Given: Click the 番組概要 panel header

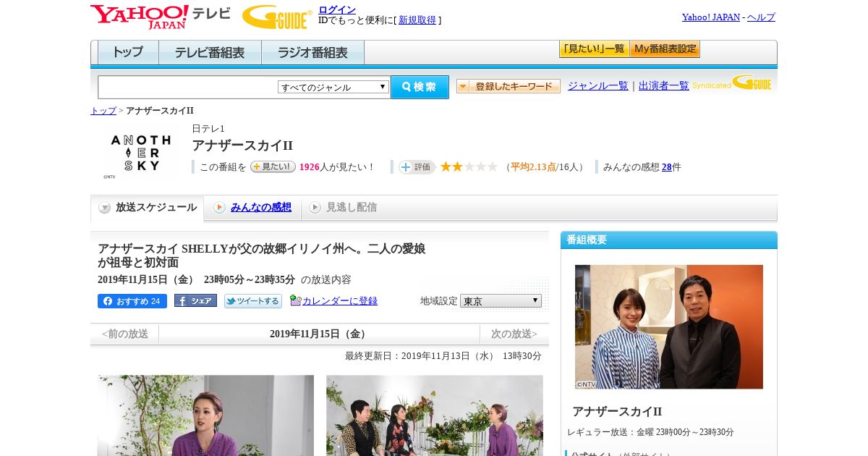Looking at the screenshot, I should point(669,240).
